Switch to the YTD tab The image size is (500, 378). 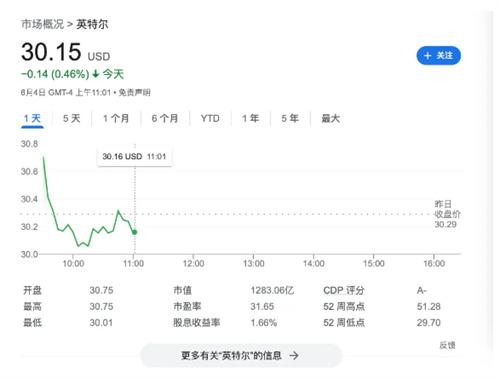click(x=210, y=119)
